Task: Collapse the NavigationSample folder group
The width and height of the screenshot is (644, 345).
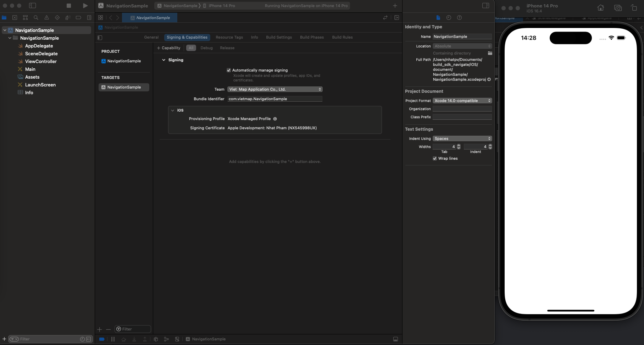Action: coord(10,38)
